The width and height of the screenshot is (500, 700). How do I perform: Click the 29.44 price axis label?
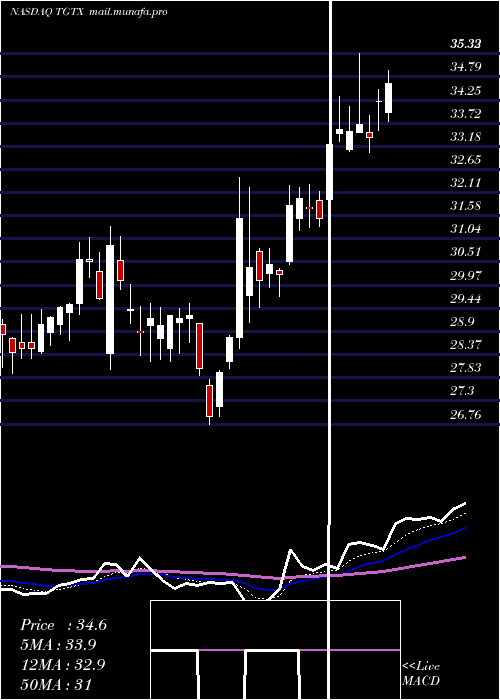point(466,299)
